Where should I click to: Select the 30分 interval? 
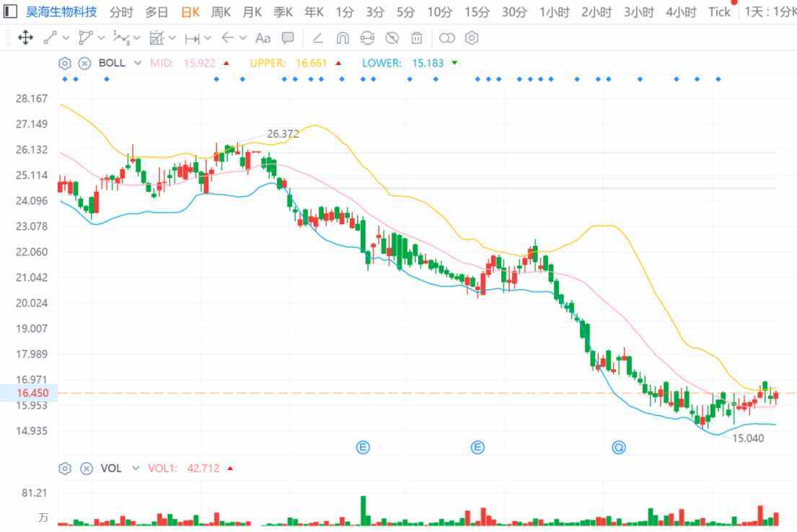(514, 12)
